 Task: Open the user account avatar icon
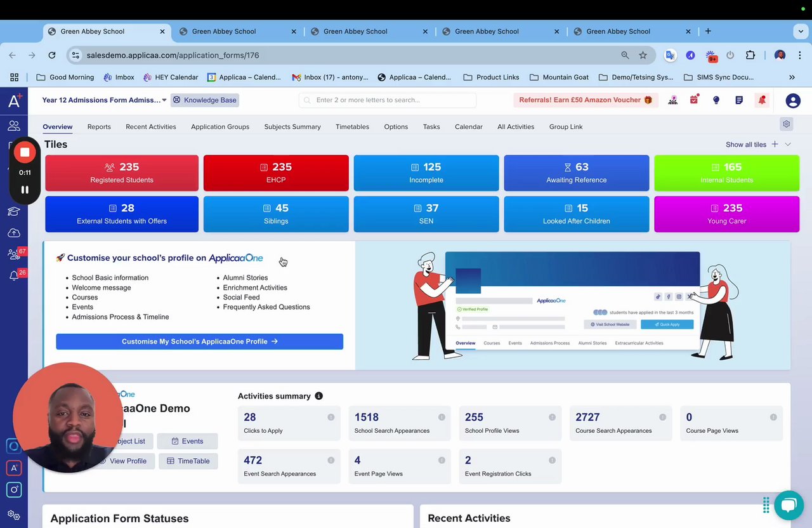coord(793,100)
